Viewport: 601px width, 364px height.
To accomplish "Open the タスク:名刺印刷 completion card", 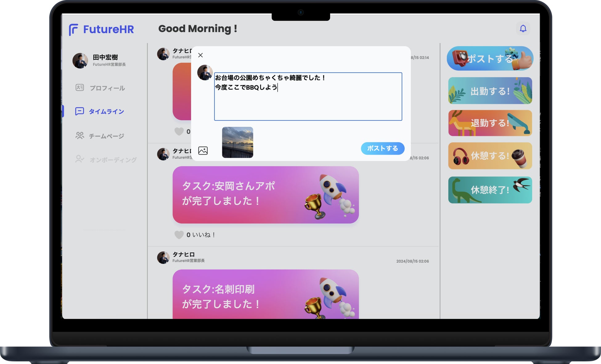I will tap(265, 294).
